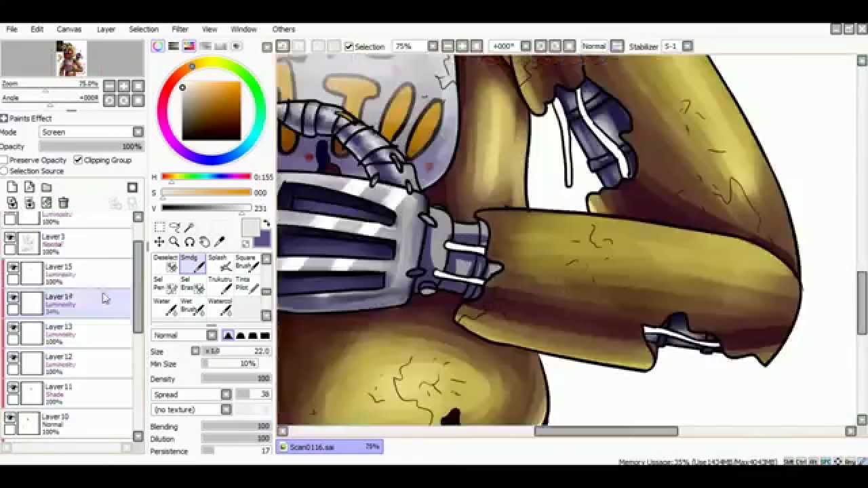Select the Wet Brush tool

[193, 306]
